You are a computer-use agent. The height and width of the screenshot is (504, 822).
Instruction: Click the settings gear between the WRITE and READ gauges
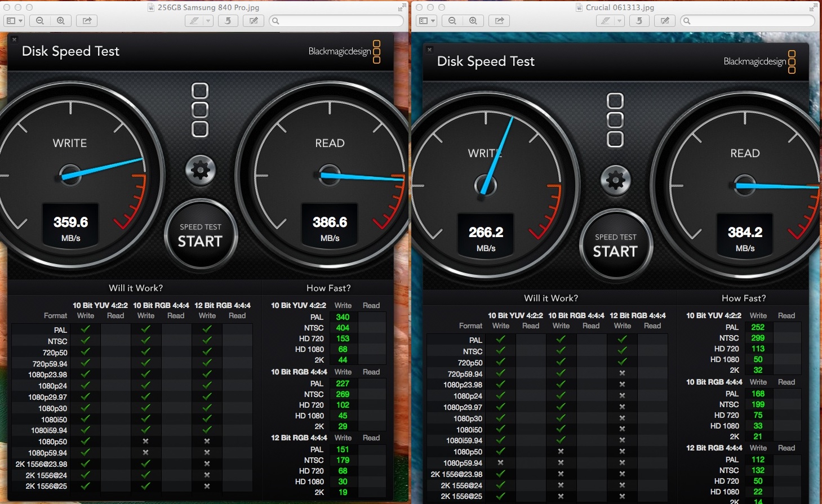click(x=201, y=169)
